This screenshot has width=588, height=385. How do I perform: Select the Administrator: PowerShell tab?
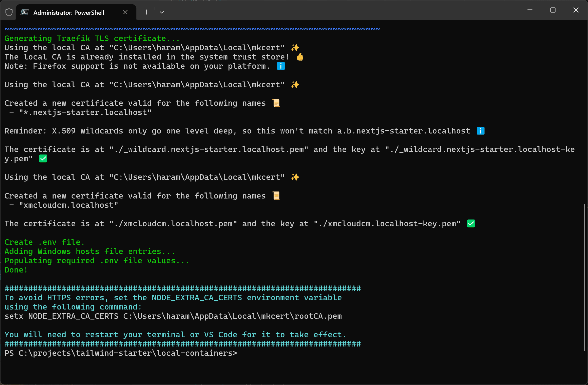pos(69,12)
